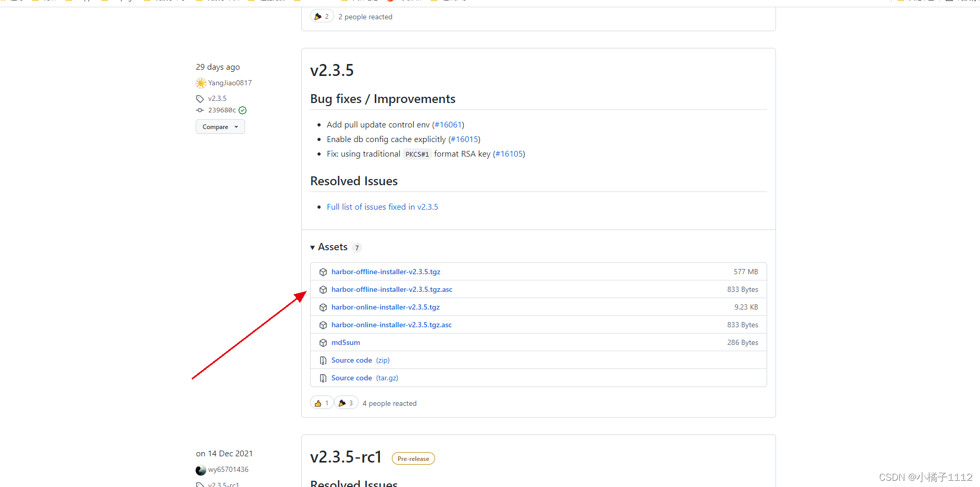The height and width of the screenshot is (487, 980).
Task: Download Source code (zip)
Action: pos(360,361)
